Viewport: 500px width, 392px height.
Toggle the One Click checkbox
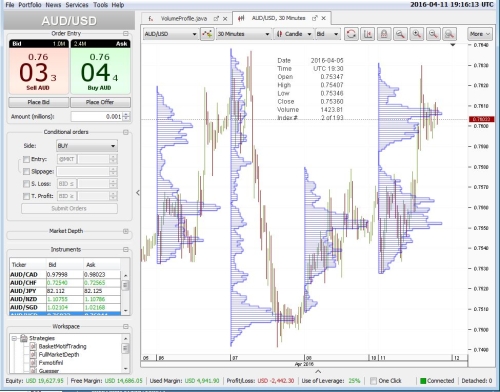(373, 381)
